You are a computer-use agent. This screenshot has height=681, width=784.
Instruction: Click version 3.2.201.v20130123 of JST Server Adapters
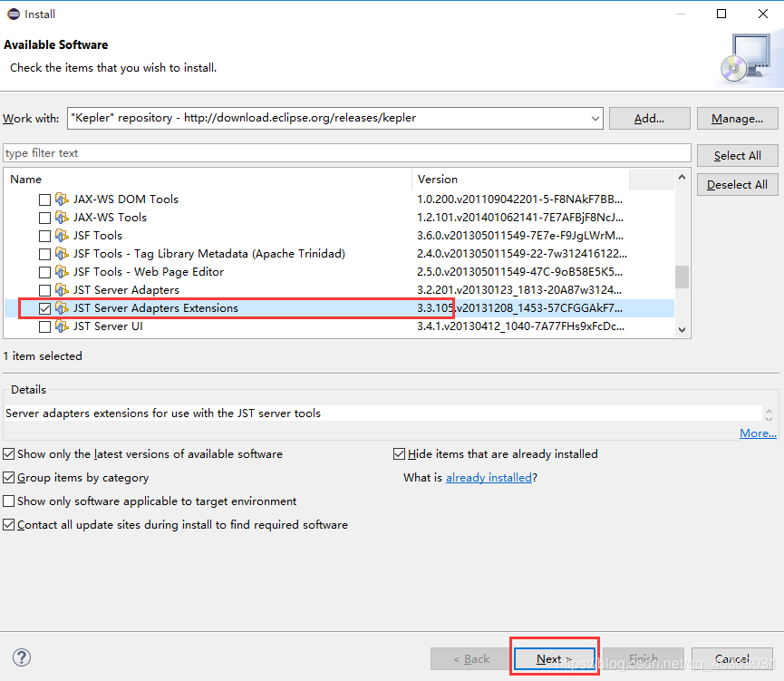519,289
